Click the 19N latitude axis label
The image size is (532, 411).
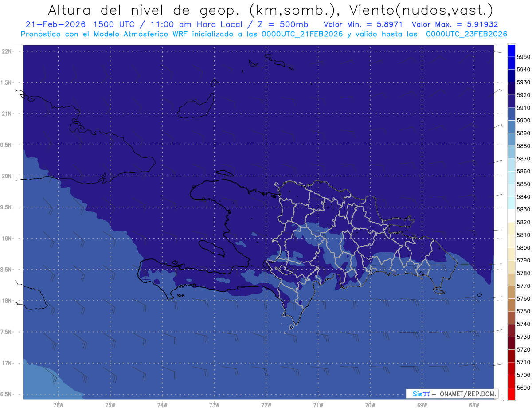pyautogui.click(x=6, y=239)
